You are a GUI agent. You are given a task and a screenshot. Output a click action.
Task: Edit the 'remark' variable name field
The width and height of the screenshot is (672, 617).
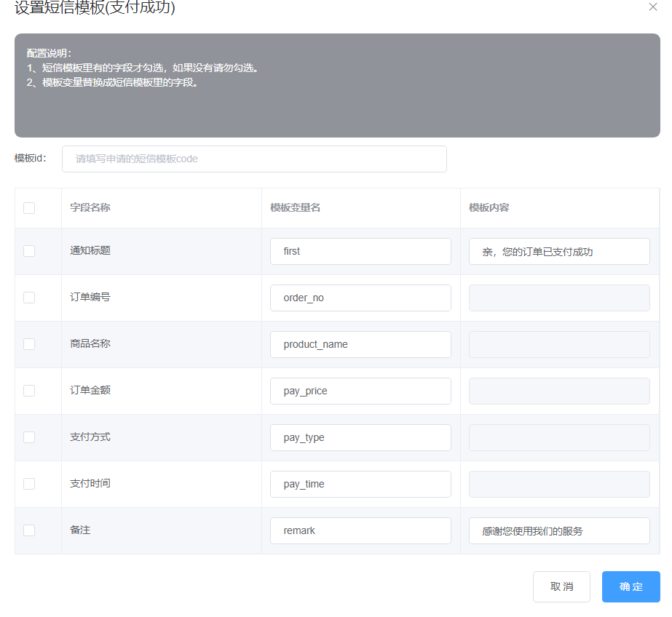click(360, 531)
